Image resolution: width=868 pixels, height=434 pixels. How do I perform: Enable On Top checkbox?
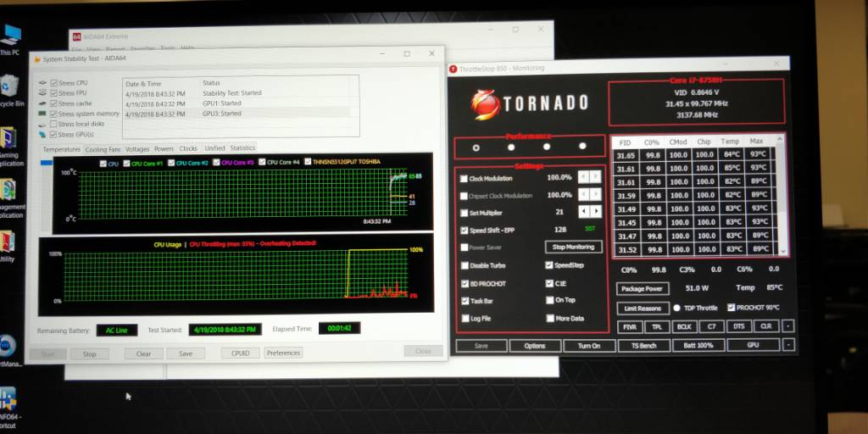(549, 300)
